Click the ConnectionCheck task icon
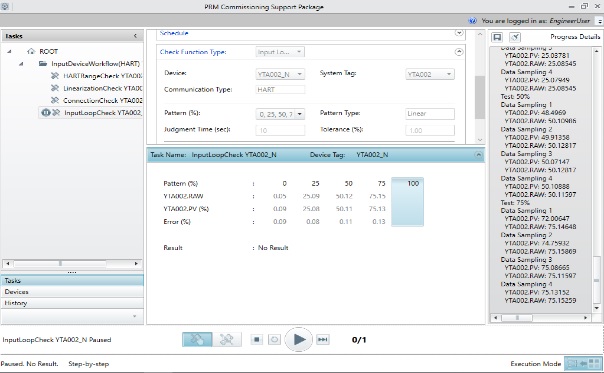 [55, 101]
